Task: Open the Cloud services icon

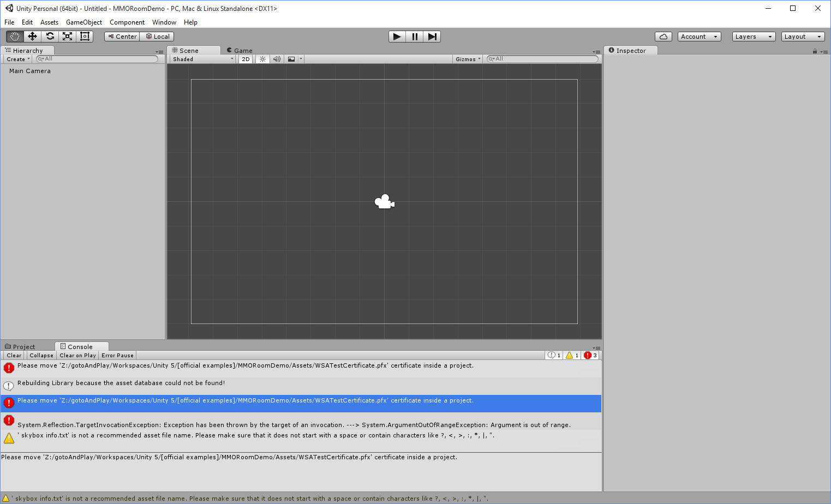Action: pyautogui.click(x=663, y=37)
